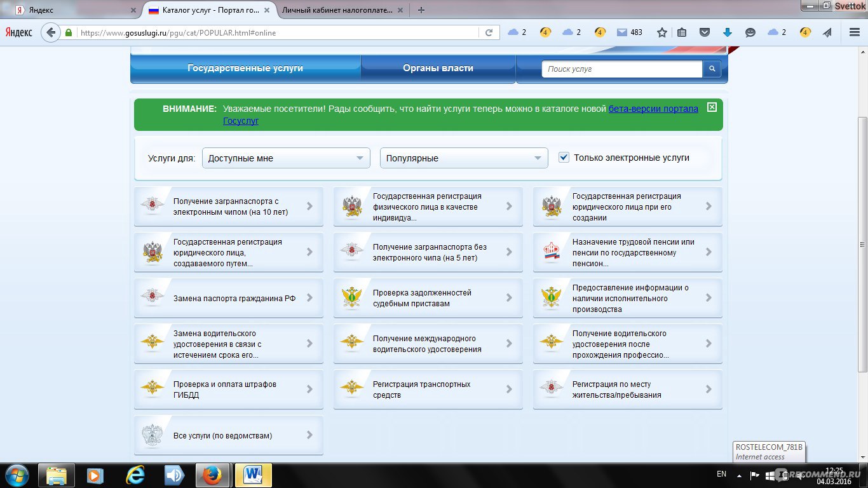Image resolution: width=868 pixels, height=488 pixels.
Task: Click the EN language indicator in tray
Action: click(x=721, y=474)
